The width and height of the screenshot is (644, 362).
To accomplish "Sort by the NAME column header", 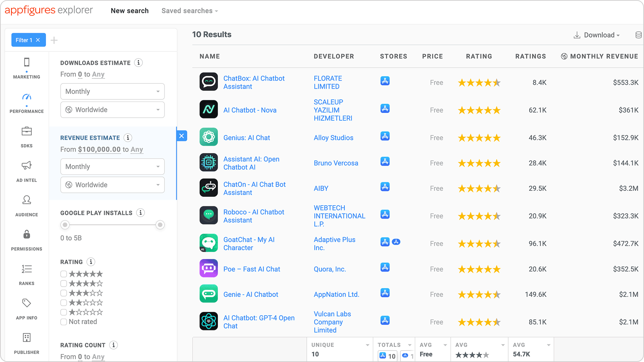I will click(x=210, y=56).
